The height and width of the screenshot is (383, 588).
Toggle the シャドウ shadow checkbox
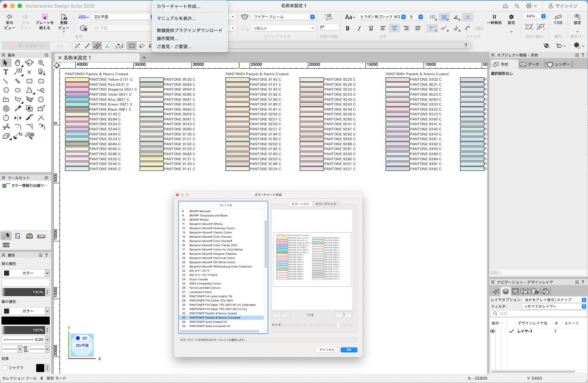point(5,368)
